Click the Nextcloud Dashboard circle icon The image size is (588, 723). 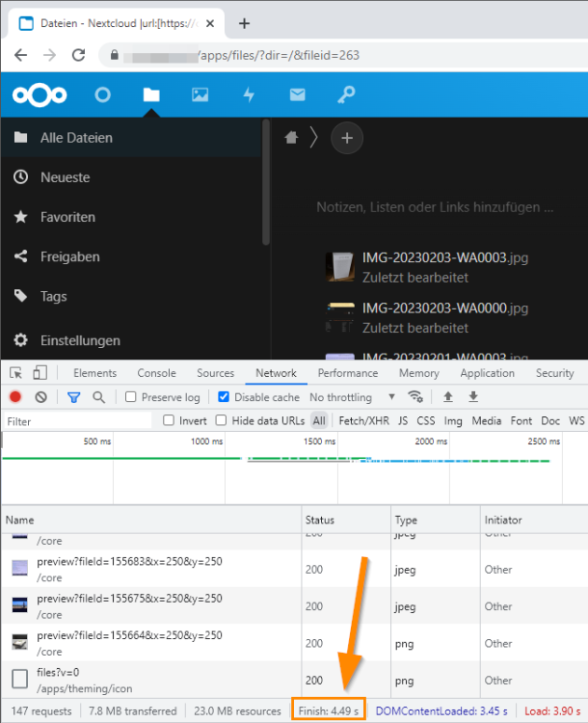(102, 95)
